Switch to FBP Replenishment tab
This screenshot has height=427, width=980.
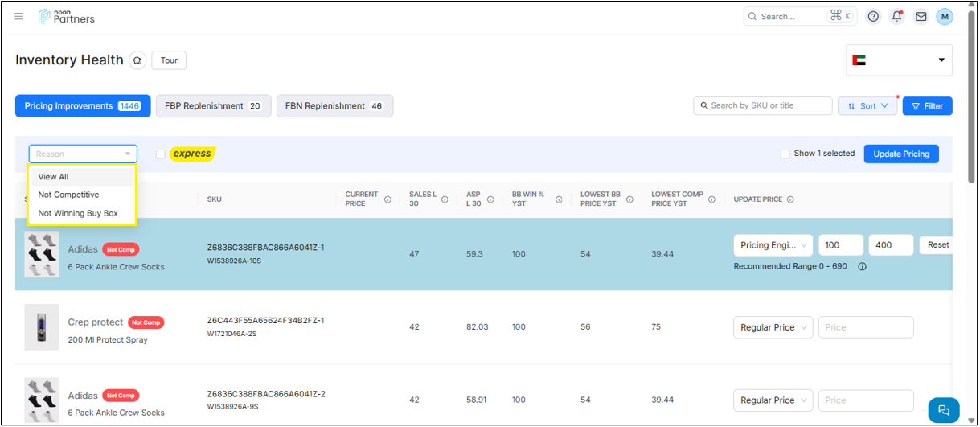[x=212, y=106]
